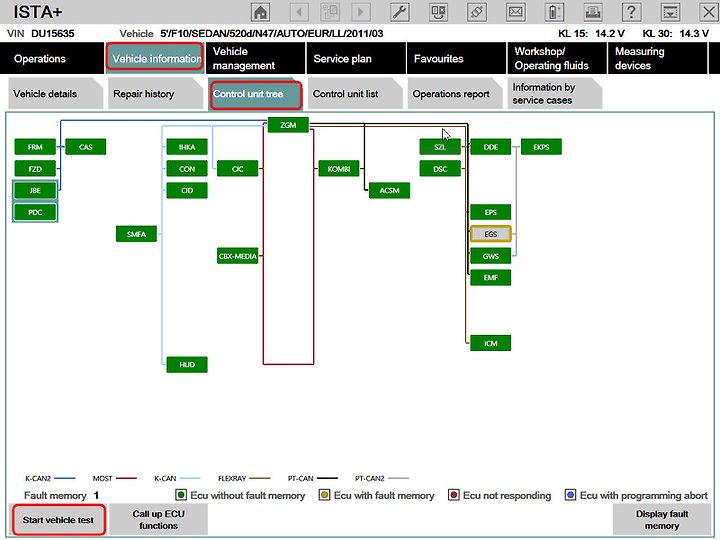Viewport: 720px width, 540px height.
Task: Select the FZD control unit node
Action: click(x=35, y=169)
